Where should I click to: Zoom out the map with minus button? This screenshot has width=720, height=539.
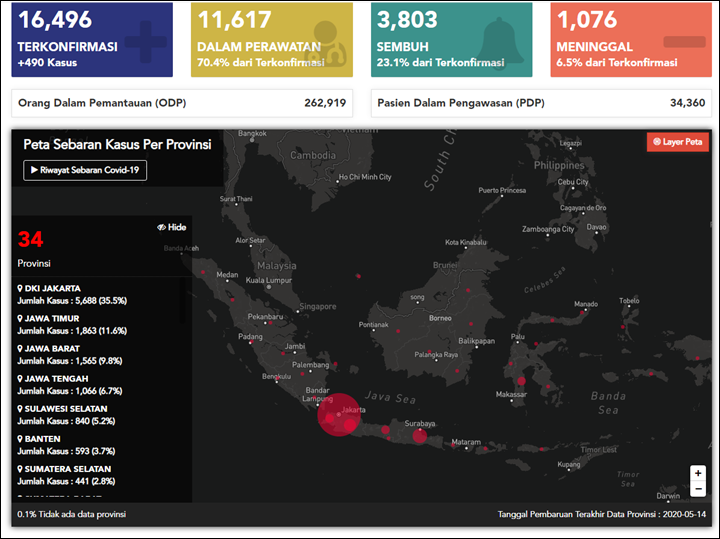point(698,489)
